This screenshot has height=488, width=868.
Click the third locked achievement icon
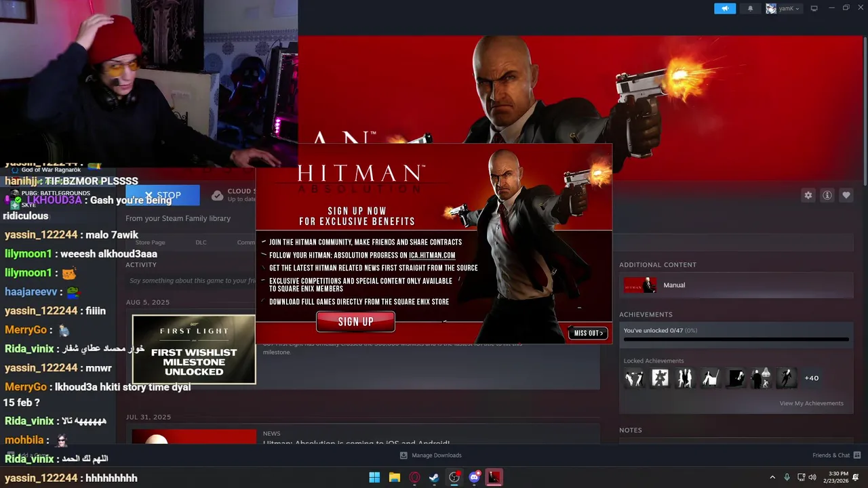(685, 378)
